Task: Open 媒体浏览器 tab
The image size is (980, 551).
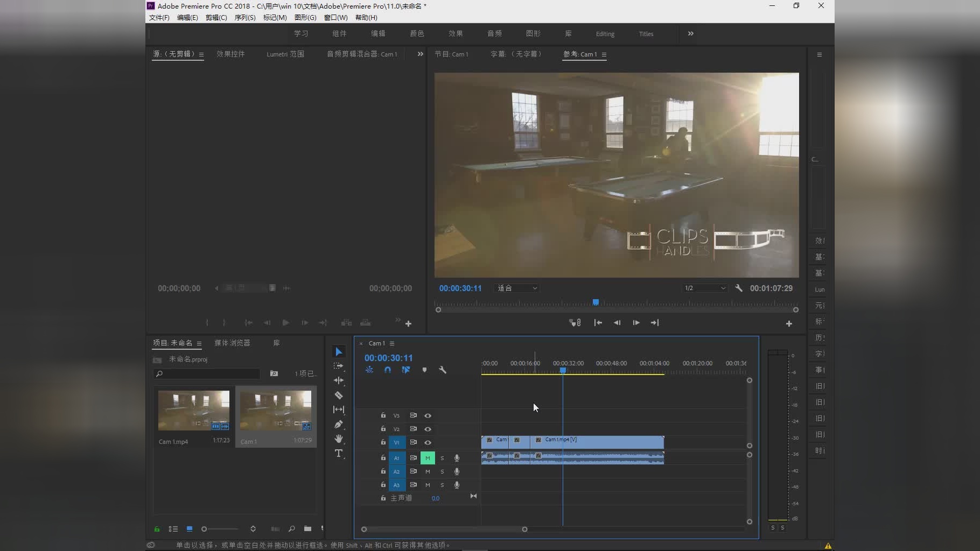Action: (232, 343)
